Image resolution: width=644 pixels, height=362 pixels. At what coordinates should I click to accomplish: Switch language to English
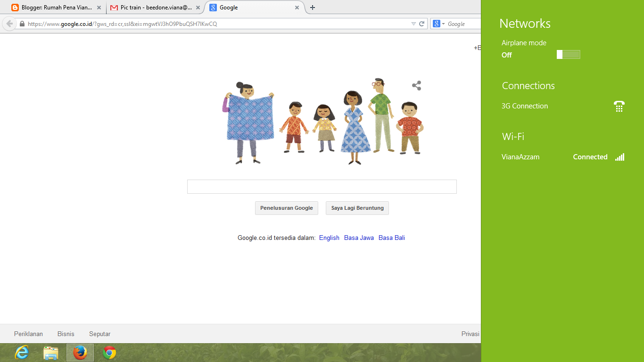click(x=329, y=238)
